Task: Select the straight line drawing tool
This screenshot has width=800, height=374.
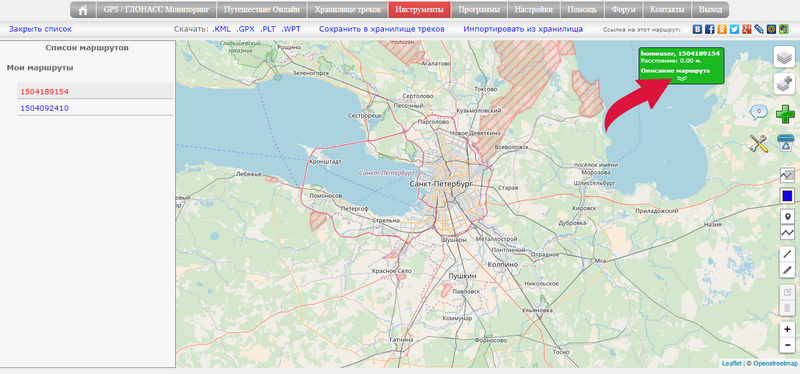Action: [787, 254]
